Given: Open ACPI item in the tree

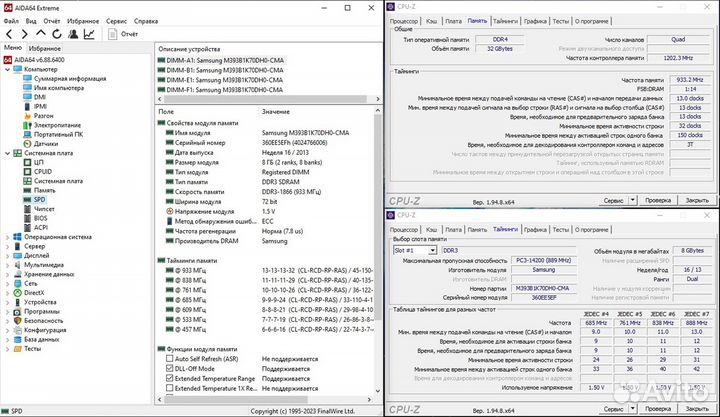Looking at the screenshot, I should tap(40, 227).
